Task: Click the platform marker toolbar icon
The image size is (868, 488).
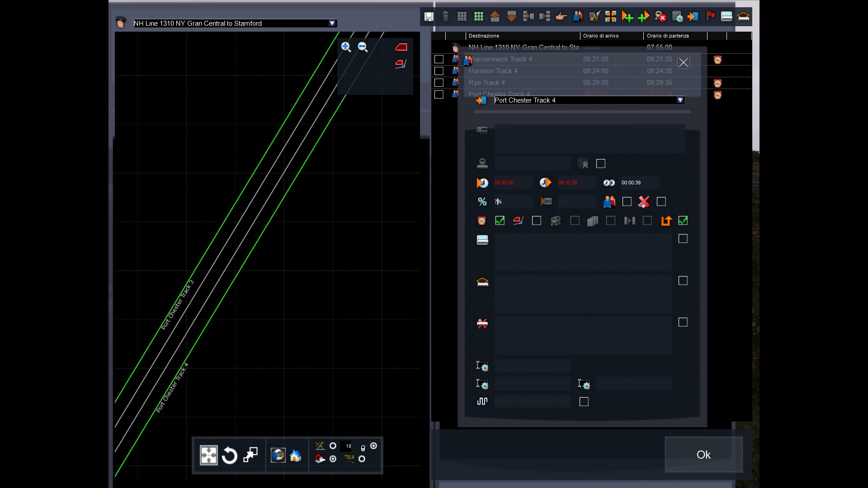Action: tap(726, 17)
